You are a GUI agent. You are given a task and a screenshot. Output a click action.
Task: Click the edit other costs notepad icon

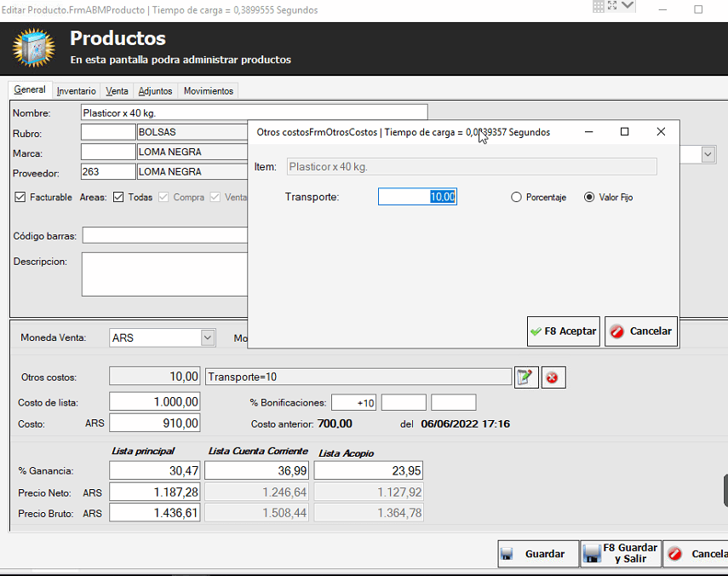coord(526,377)
